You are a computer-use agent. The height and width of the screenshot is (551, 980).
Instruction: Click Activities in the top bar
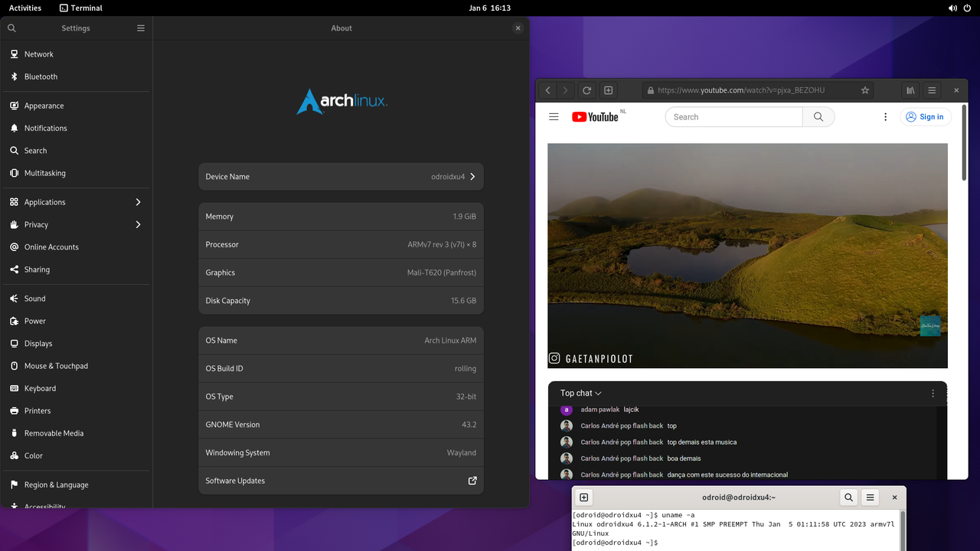(25, 8)
